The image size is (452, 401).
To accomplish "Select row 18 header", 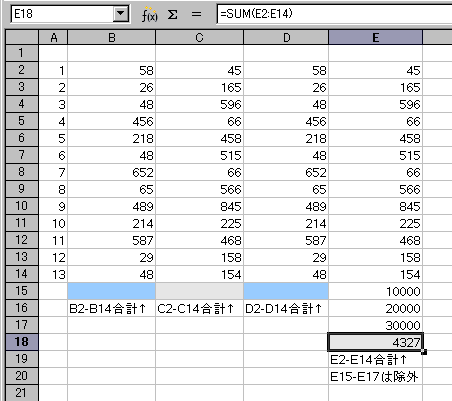I will [x=22, y=342].
